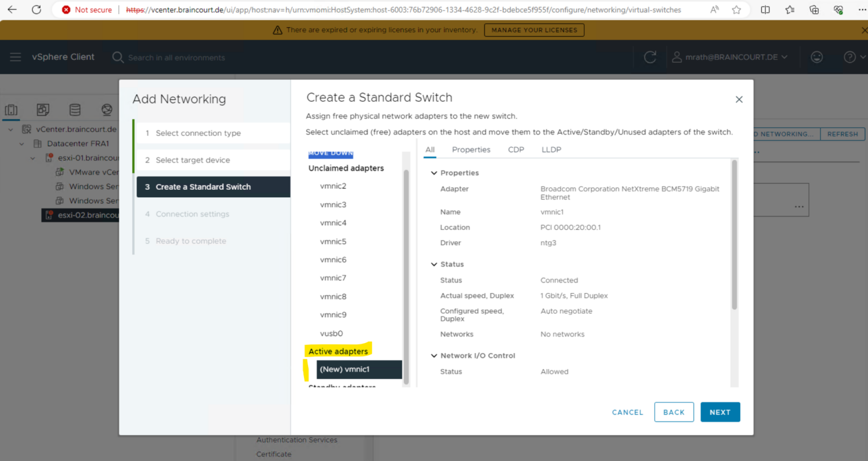
Task: Switch to the LLDP tab
Action: 551,150
